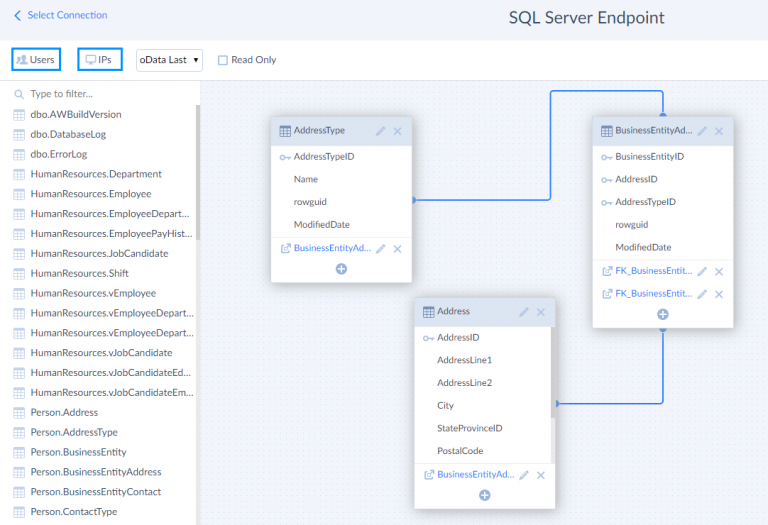Click pencil icon in Address table header
The image size is (768, 525).
(524, 312)
